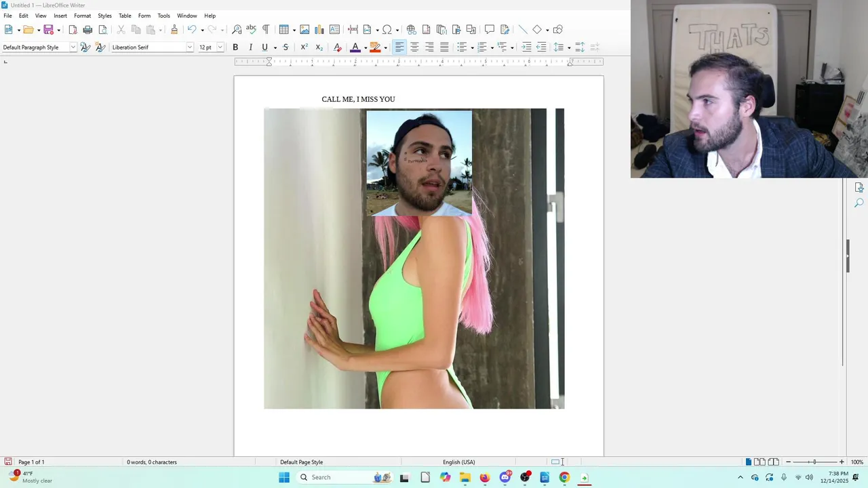Click the Insert Chart icon
Screen dimensions: 868x488
tap(319, 29)
